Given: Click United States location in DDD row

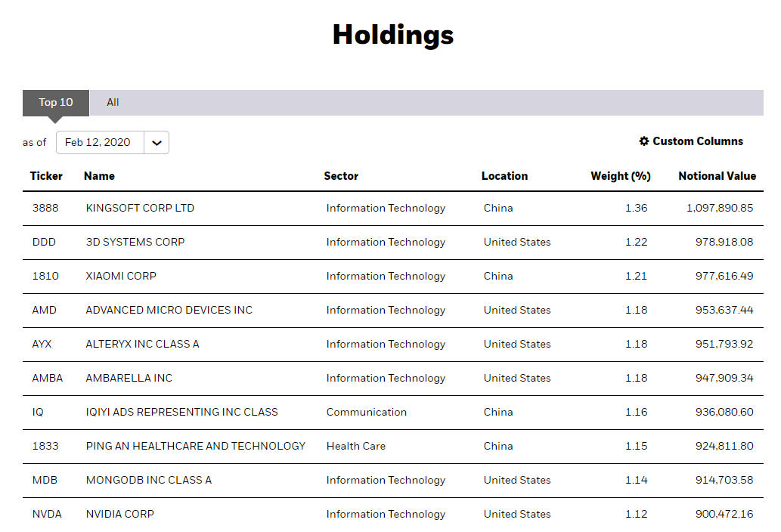Looking at the screenshot, I should click(517, 242).
